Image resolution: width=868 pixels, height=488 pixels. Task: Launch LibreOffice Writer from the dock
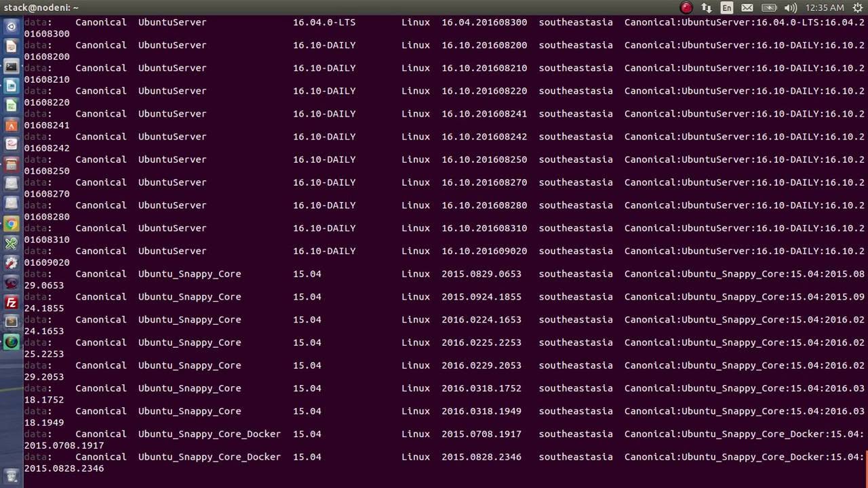[11, 86]
